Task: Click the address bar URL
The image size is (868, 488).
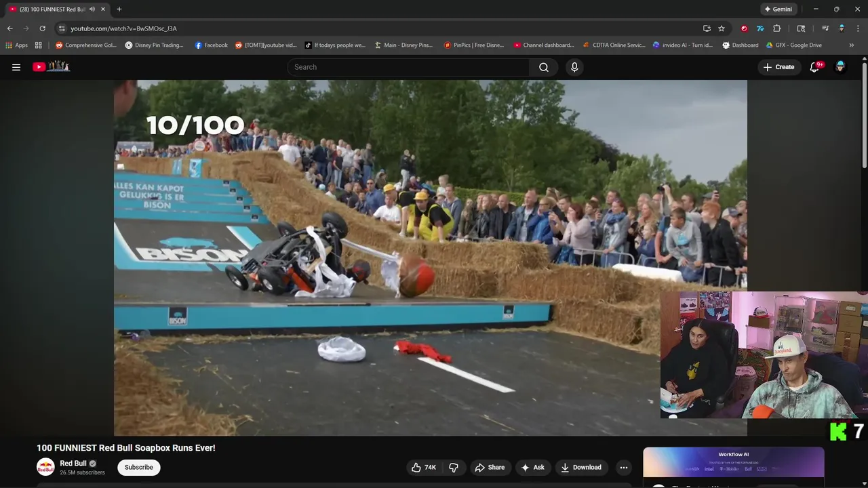Action: coord(123,28)
